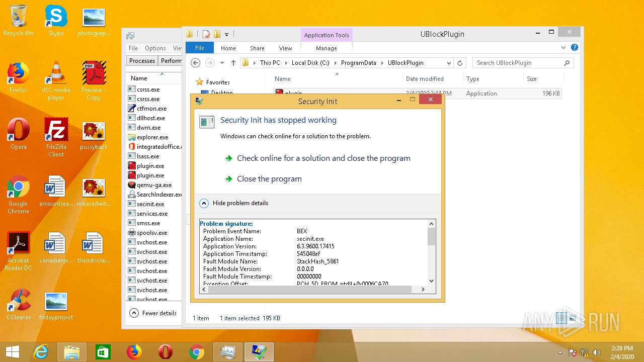Open Internet Explorer from the taskbar
Screen dimensions: 644x362
point(41,352)
